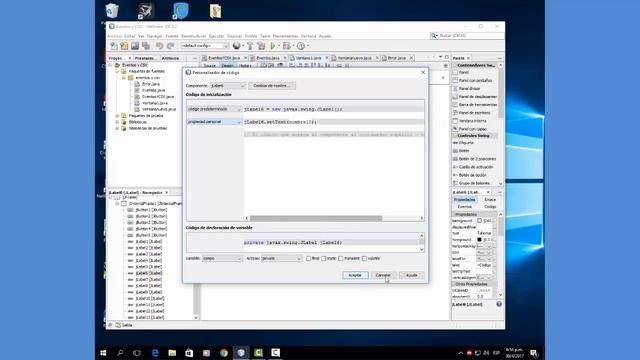Click the Cambiar de nombre button
Image resolution: width=640 pixels, height=360 pixels.
271,86
